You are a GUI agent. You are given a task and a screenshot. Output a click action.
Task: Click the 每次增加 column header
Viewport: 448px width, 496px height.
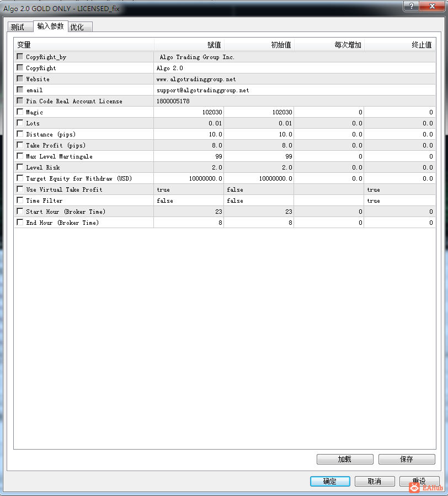click(x=329, y=45)
